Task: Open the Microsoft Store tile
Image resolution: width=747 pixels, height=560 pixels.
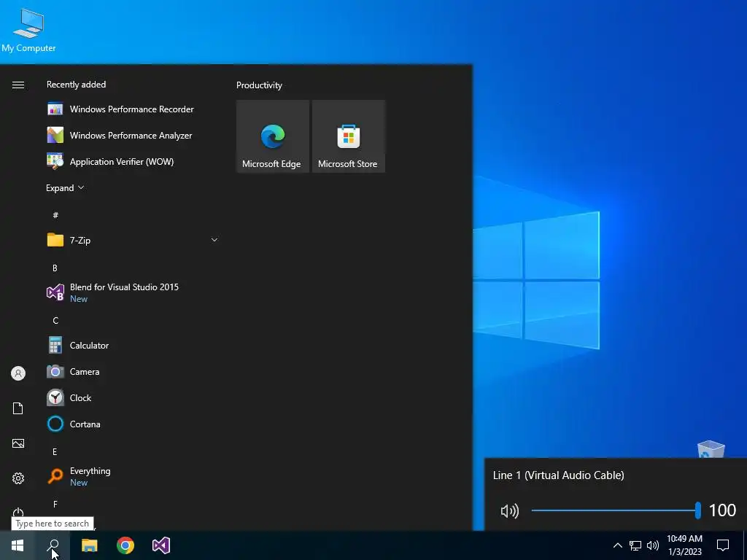Action: pyautogui.click(x=348, y=136)
